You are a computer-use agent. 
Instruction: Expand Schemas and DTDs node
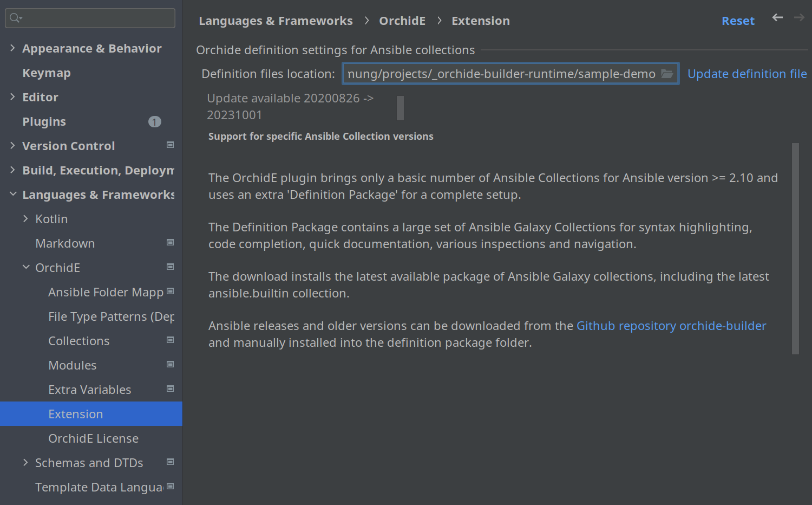click(26, 463)
